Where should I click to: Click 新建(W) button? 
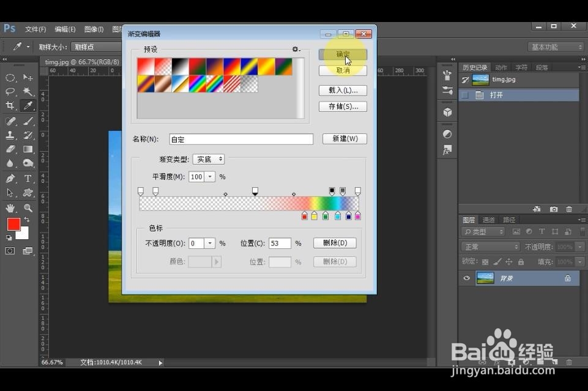pyautogui.click(x=344, y=139)
